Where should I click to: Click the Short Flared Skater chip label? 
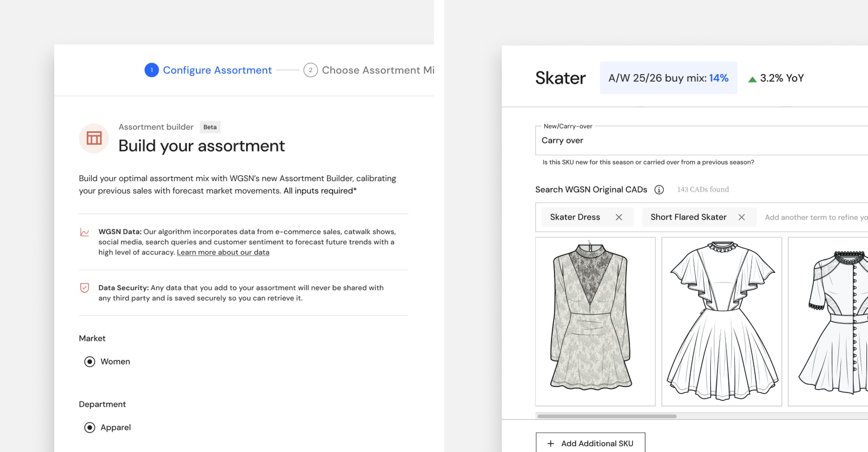click(x=688, y=217)
